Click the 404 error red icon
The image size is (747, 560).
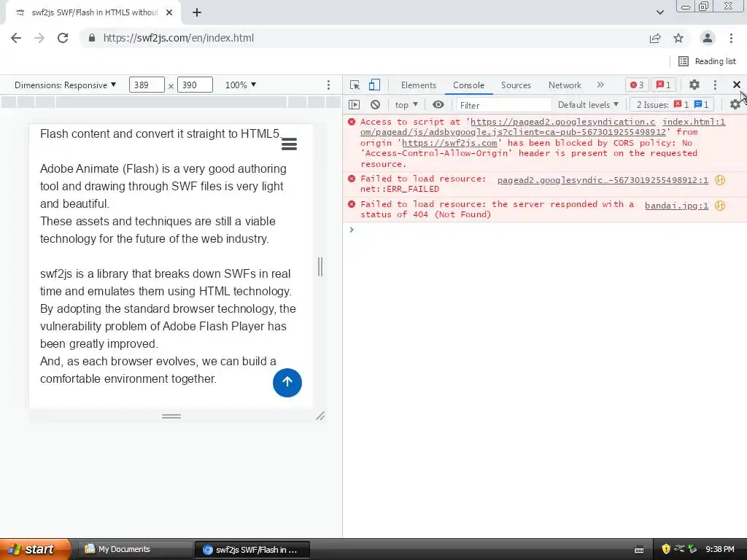click(x=352, y=204)
